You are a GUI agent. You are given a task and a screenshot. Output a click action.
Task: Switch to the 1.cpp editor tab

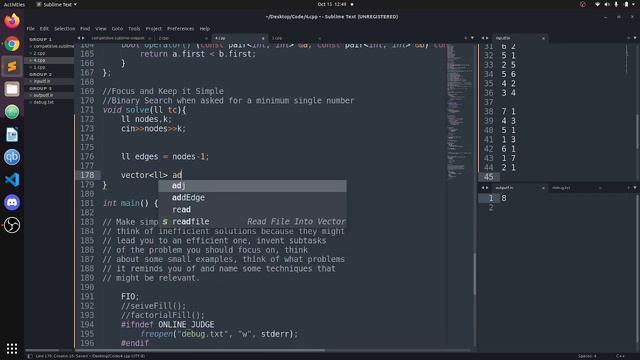(x=277, y=38)
